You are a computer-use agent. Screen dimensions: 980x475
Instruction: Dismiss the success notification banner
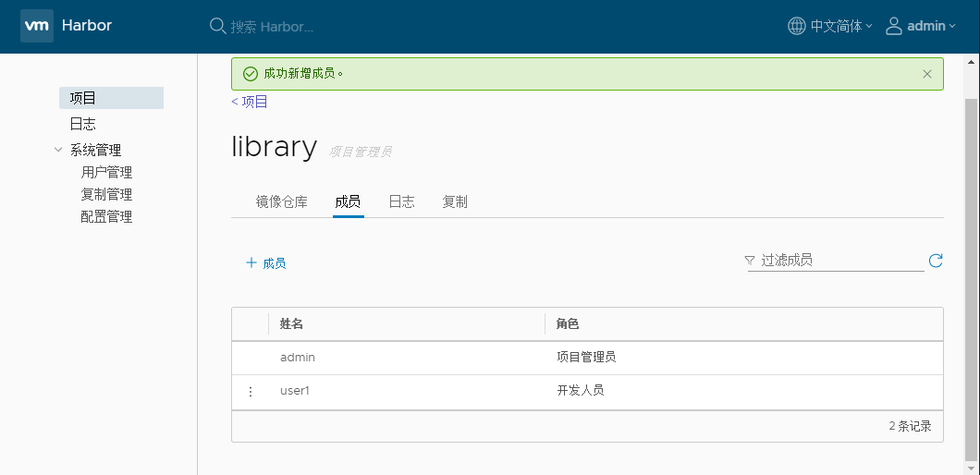(927, 74)
